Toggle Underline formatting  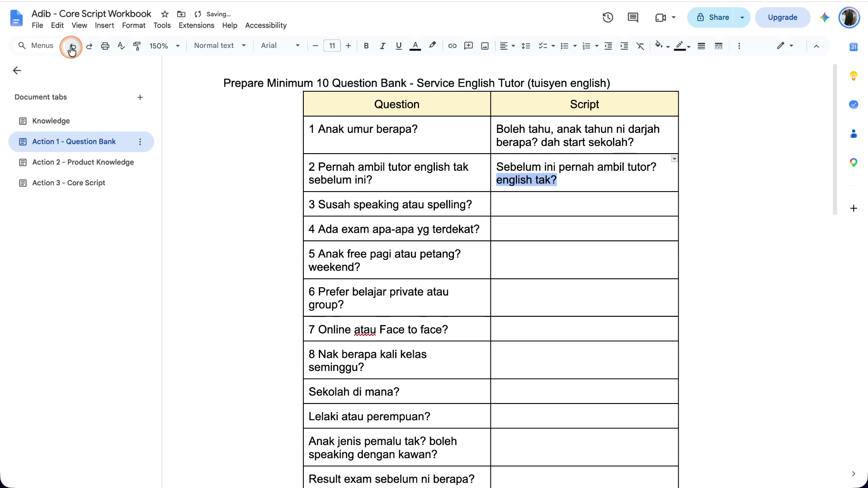point(398,46)
